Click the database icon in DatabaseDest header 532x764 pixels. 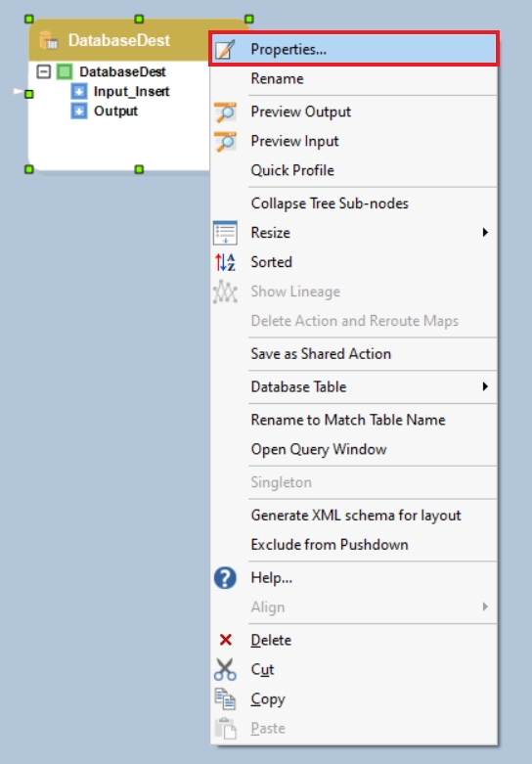coord(48,40)
